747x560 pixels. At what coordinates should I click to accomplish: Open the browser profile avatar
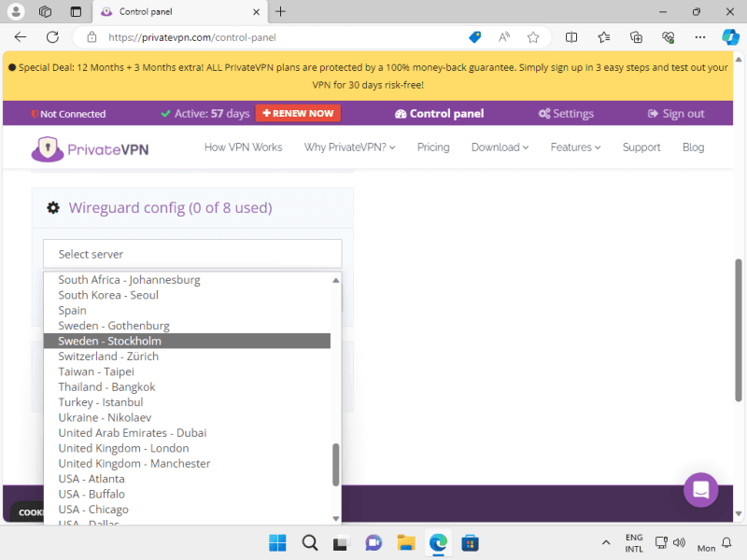[x=16, y=11]
